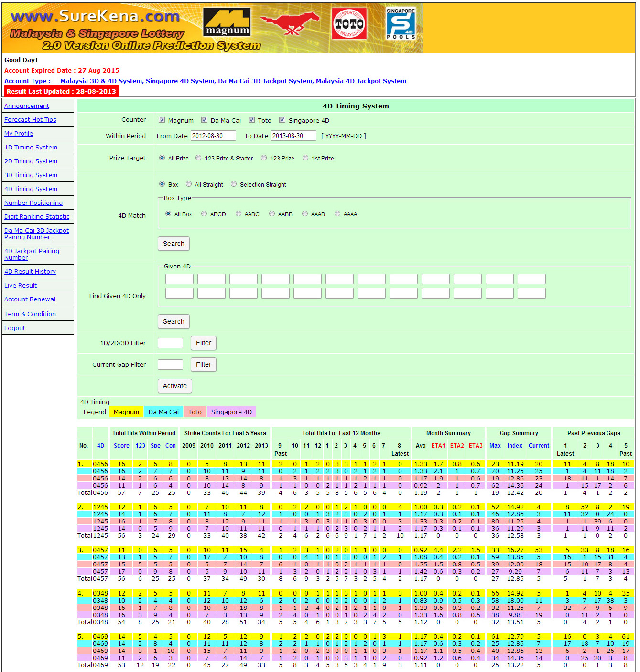The width and height of the screenshot is (640, 672).
Task: Toggle the Da Ma Cai counter checkbox
Action: (x=205, y=120)
